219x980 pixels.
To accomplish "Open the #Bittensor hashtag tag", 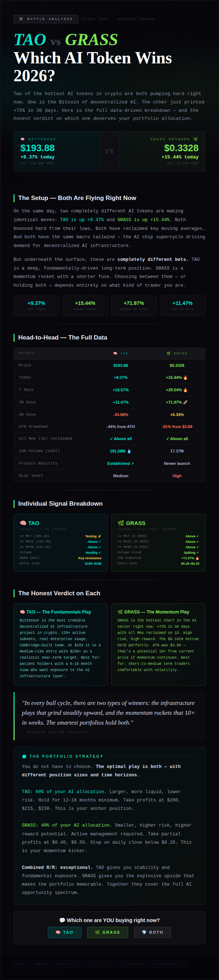I will point(66,964).
